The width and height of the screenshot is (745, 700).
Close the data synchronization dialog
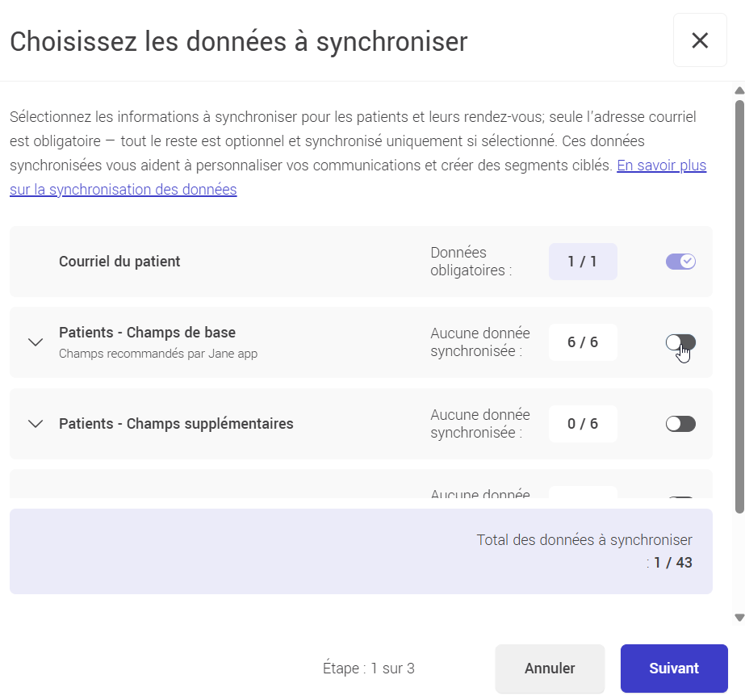click(x=700, y=40)
